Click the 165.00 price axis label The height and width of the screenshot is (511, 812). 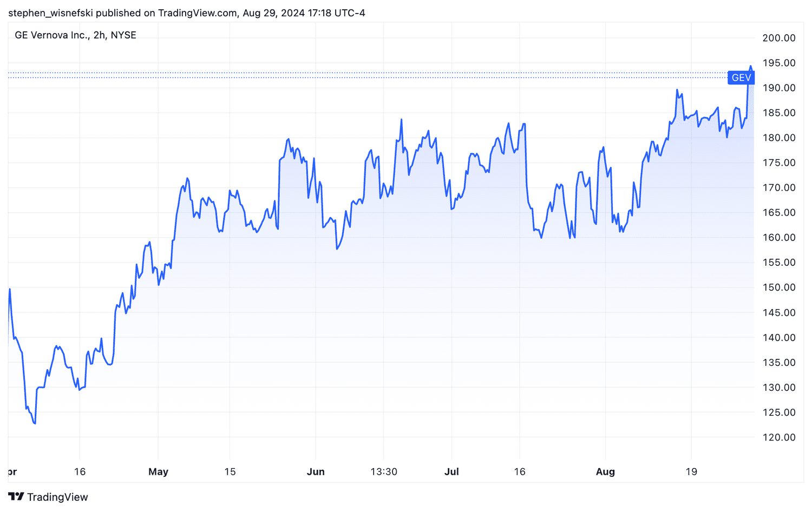tap(779, 212)
